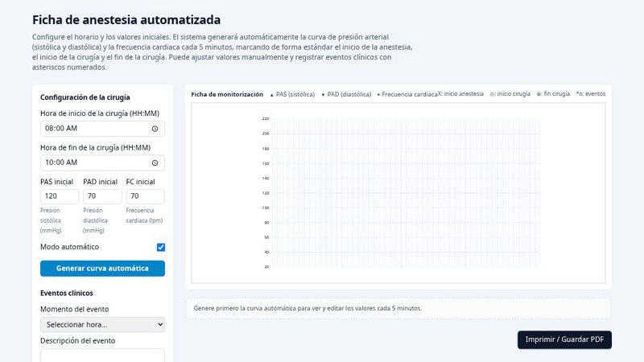Viewport: 644px width, 362px height.
Task: Click the Ficha de anestesia automatizada title
Action: (126, 19)
